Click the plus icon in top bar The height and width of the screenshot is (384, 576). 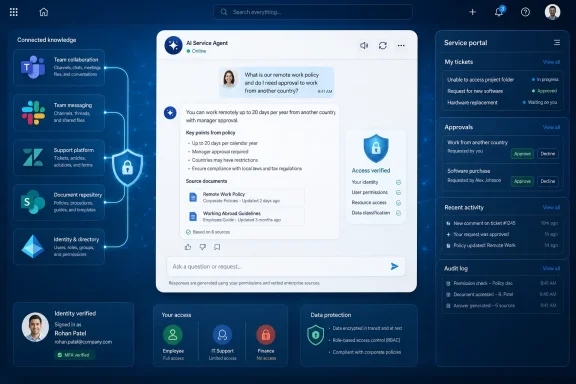[472, 12]
